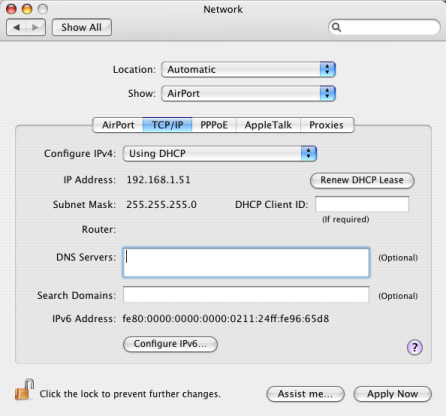Image resolution: width=446 pixels, height=416 pixels.
Task: Click the IPv6 address fe80 value
Action: coord(226,319)
